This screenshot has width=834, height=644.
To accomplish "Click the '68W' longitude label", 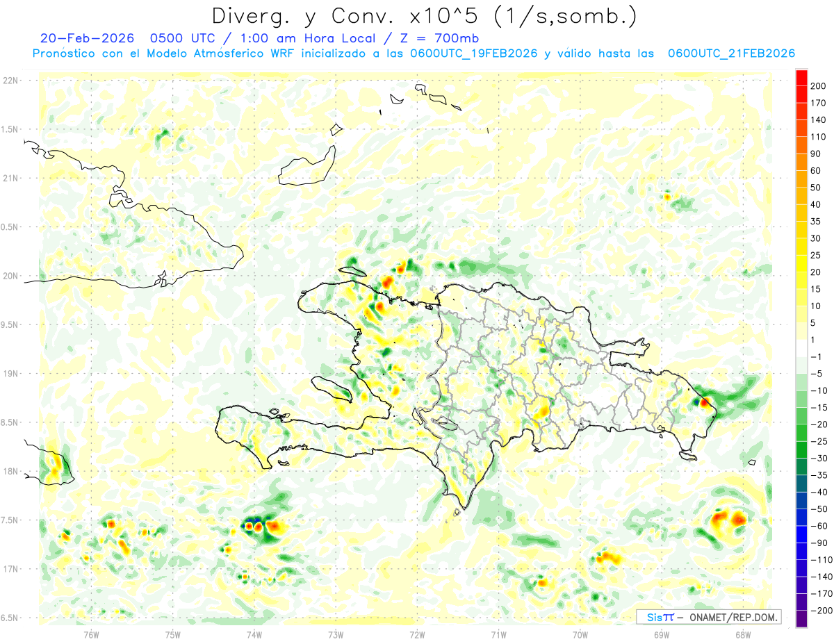I will (x=743, y=634).
